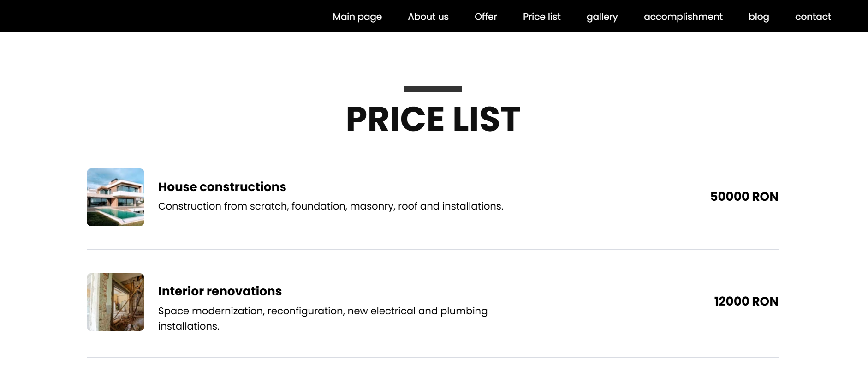Navigate to the About us section
Viewport: 868px width, 372px height.
[428, 17]
